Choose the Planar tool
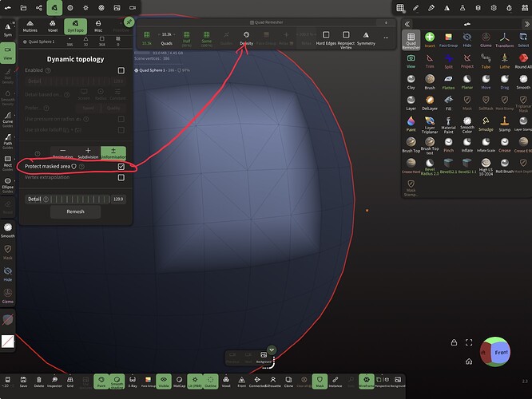Viewport: 532px width, 399px height. [x=467, y=81]
